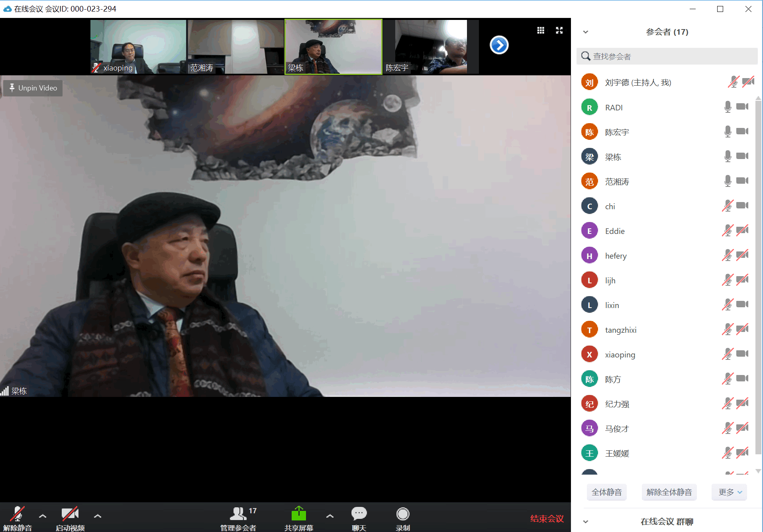Click the share screen icon
Screen dimensions: 763x532
[298, 514]
